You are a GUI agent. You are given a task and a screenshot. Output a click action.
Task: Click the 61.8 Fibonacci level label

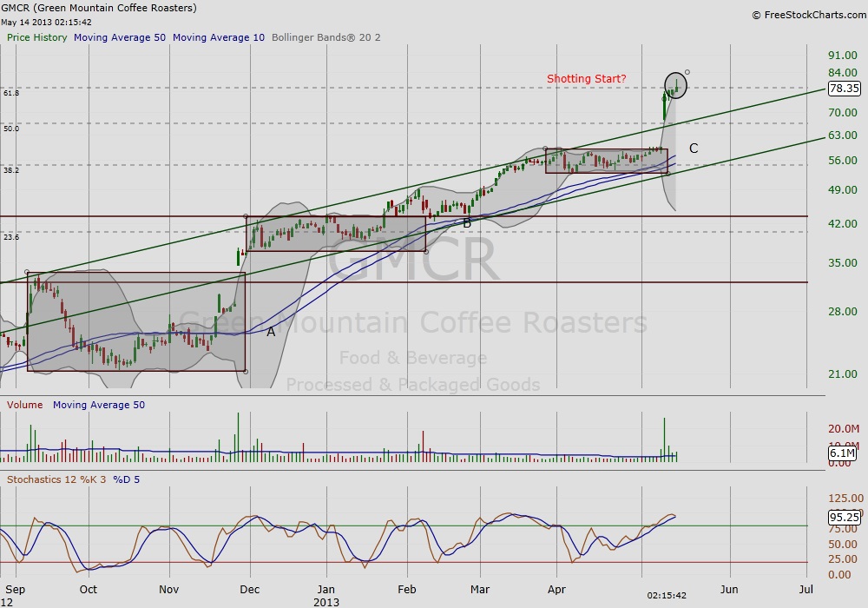(x=11, y=93)
